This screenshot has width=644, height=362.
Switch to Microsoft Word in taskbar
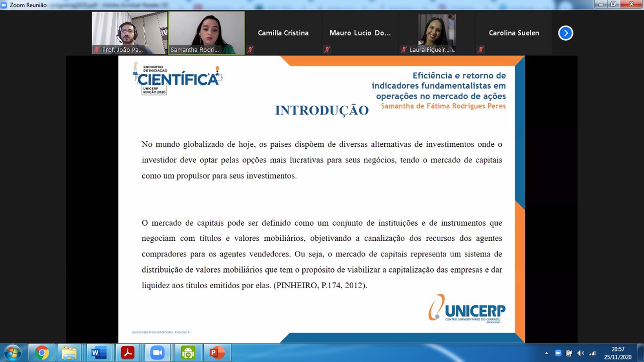pos(99,353)
